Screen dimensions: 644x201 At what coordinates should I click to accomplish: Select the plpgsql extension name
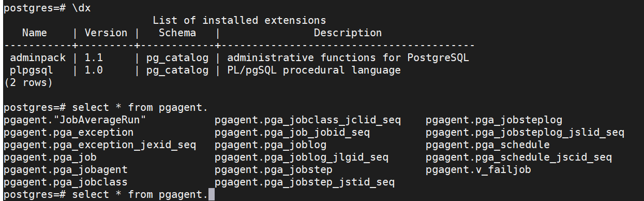pyautogui.click(x=32, y=70)
